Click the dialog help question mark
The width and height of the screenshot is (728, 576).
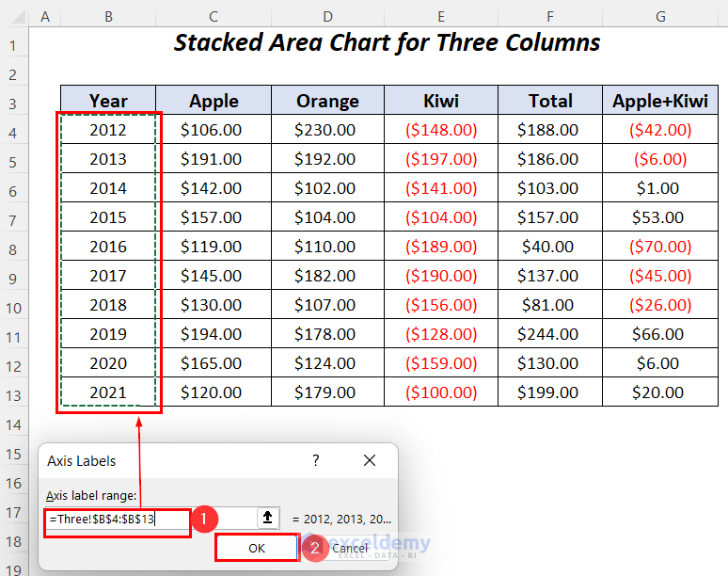(316, 460)
